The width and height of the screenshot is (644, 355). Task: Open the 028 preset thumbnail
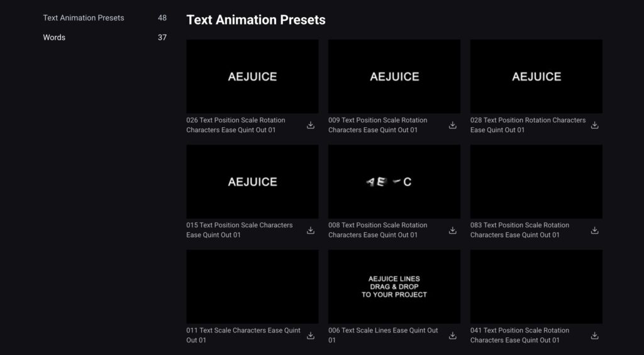[536, 76]
